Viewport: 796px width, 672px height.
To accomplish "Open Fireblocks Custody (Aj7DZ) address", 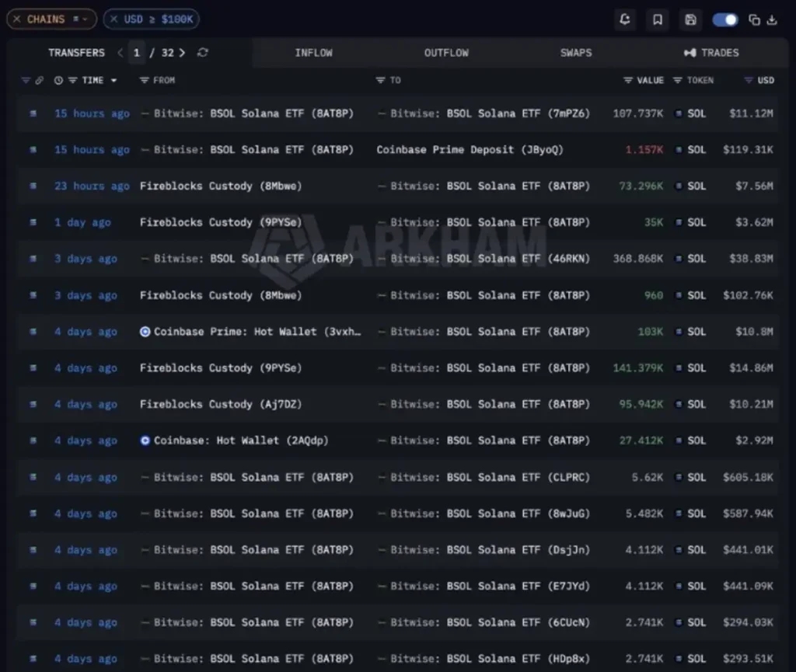I will (221, 404).
